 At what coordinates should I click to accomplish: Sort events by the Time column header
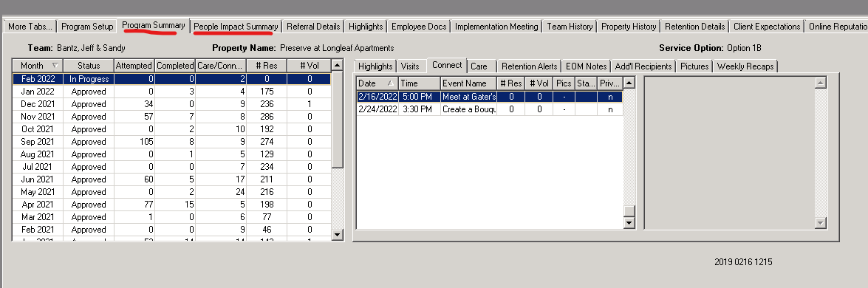click(x=419, y=83)
